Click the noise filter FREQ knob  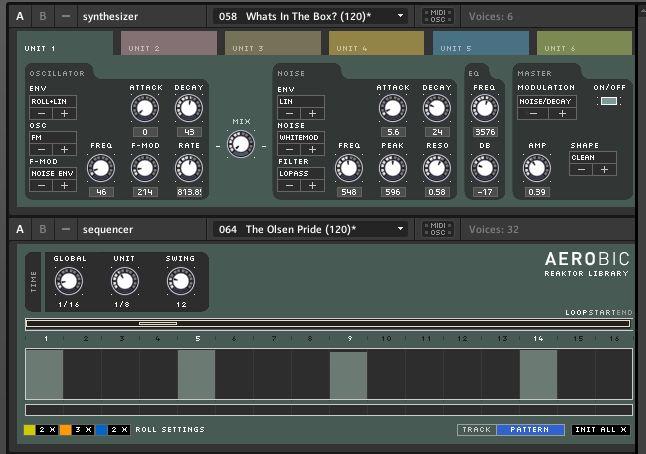pos(349,168)
